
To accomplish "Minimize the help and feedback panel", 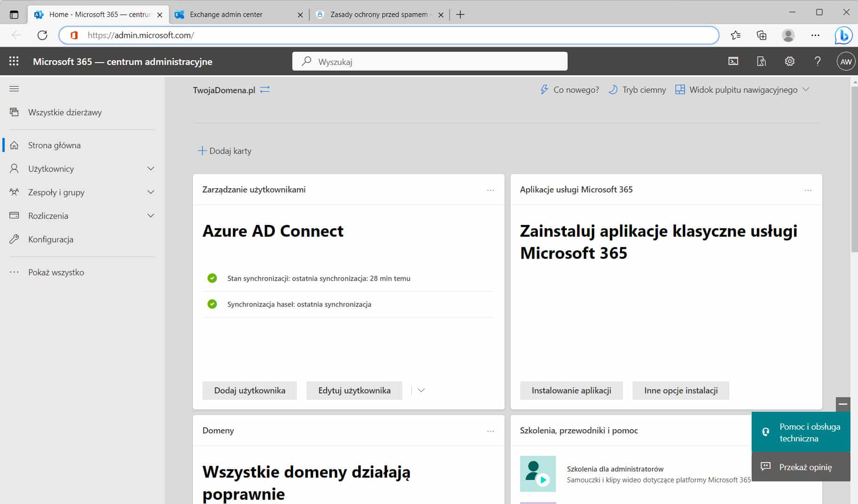I will 843,404.
